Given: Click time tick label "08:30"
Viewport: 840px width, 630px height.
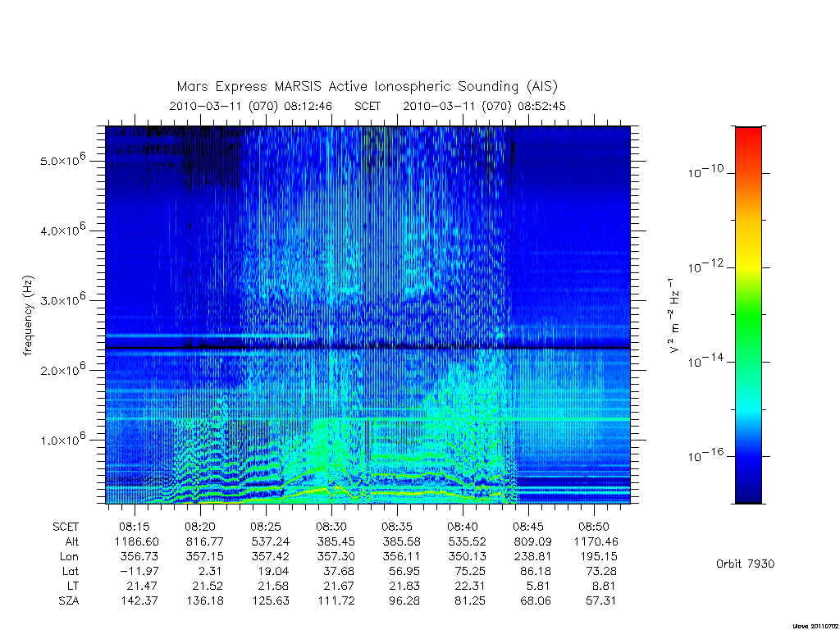Looking at the screenshot, I should 331,527.
